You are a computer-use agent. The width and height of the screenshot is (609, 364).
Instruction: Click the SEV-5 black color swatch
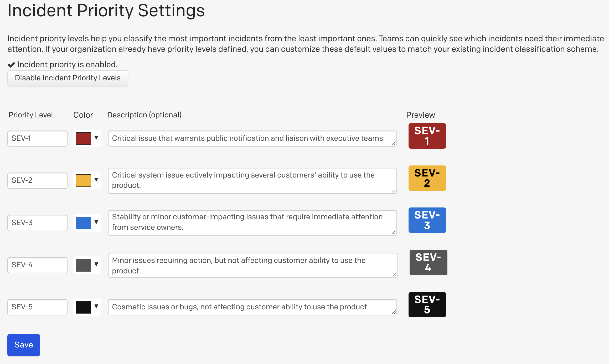coord(84,306)
